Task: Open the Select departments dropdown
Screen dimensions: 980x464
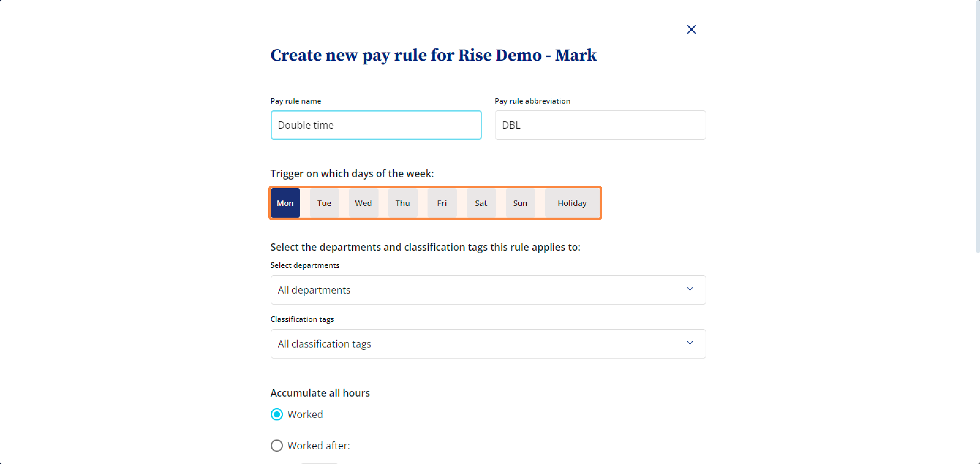Action: (488, 290)
